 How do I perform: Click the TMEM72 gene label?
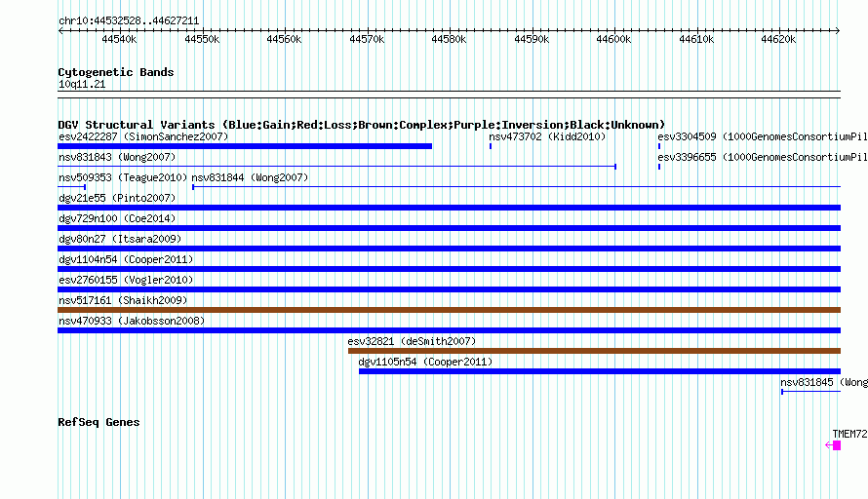coord(849,435)
